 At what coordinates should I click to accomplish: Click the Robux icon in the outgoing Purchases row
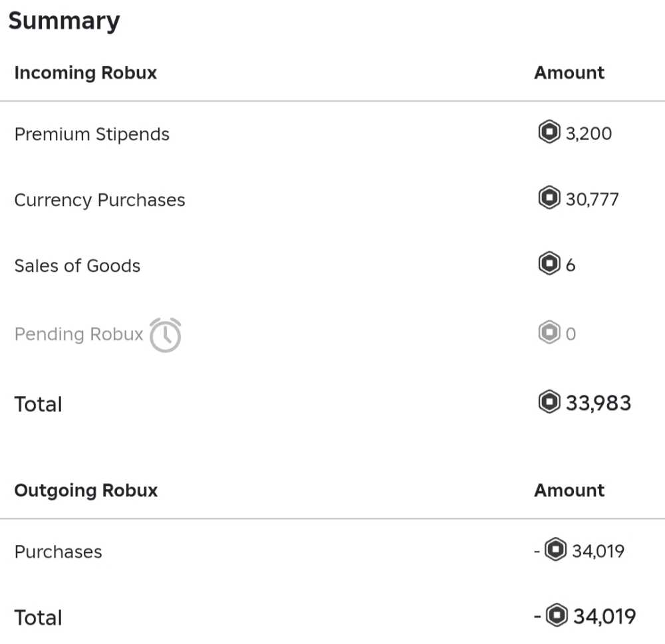click(x=555, y=550)
